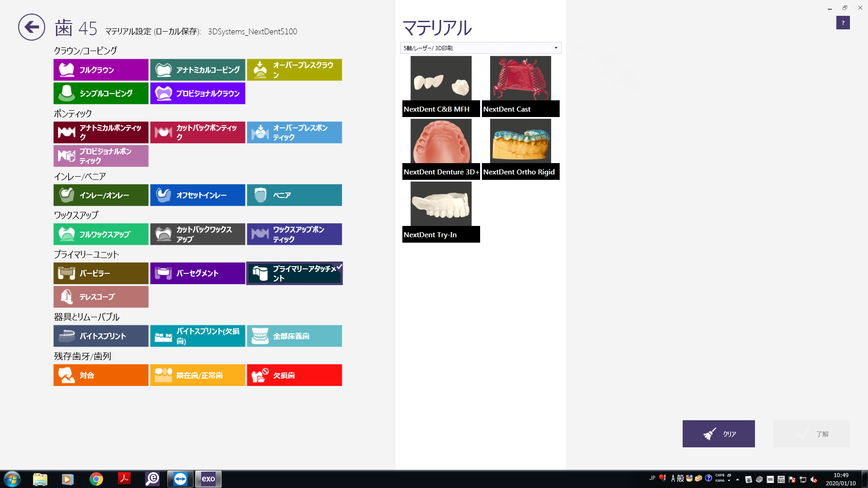This screenshot has height=488, width=868.
Task: Select ワックスアップポンティック tile
Action: pos(294,234)
